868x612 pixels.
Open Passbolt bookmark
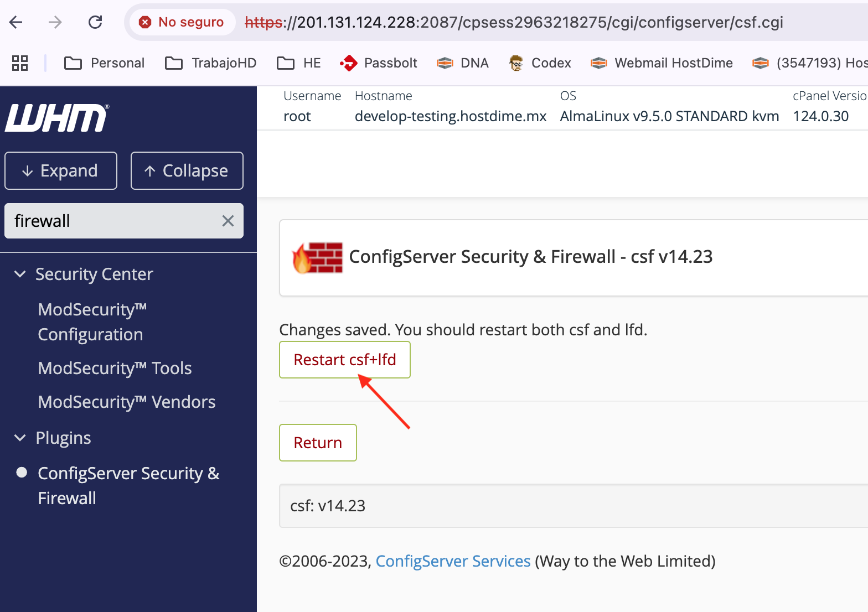[x=379, y=63]
